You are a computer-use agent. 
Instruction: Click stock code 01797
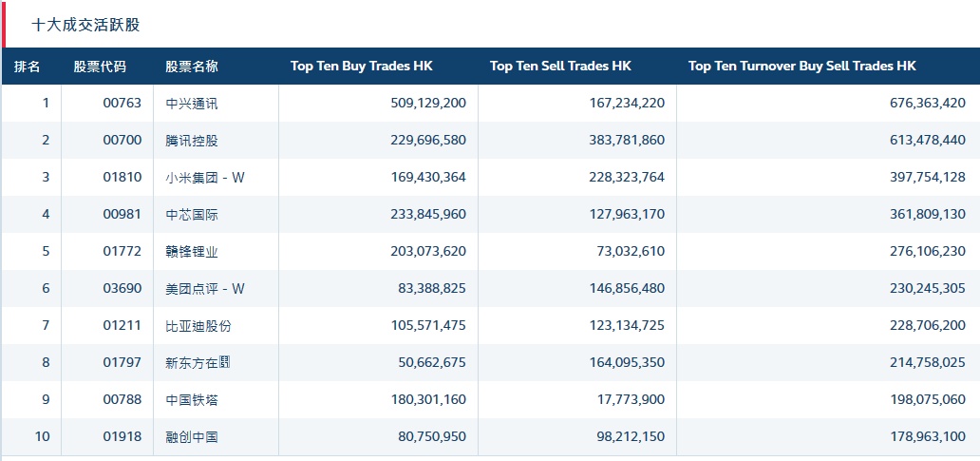122,363
